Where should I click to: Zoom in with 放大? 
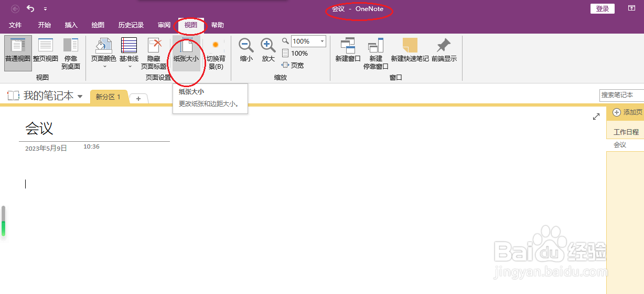pos(269,50)
